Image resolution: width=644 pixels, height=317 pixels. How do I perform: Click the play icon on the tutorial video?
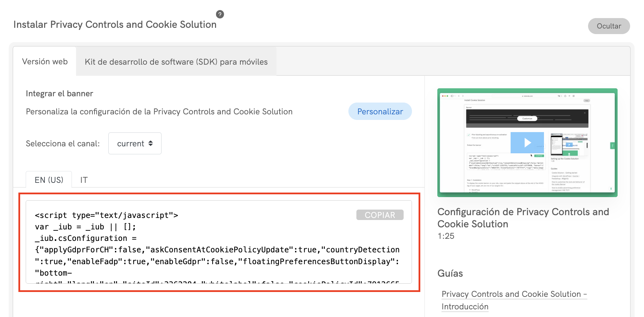[527, 143]
